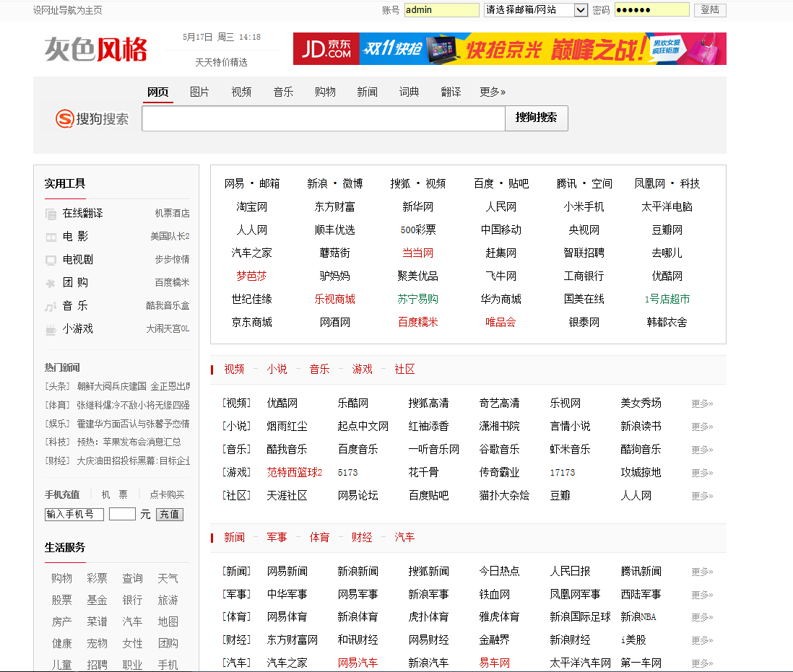Open the 淘宝网 link

(x=252, y=206)
